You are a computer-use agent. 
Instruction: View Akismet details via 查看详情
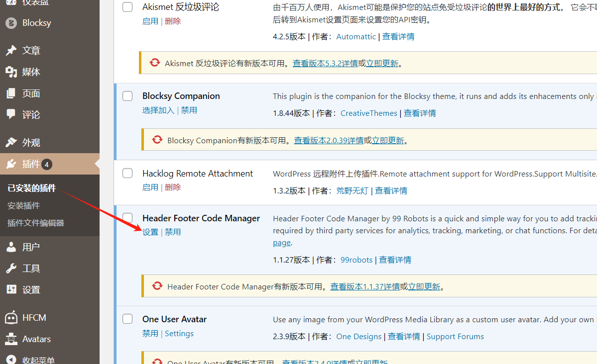click(398, 36)
